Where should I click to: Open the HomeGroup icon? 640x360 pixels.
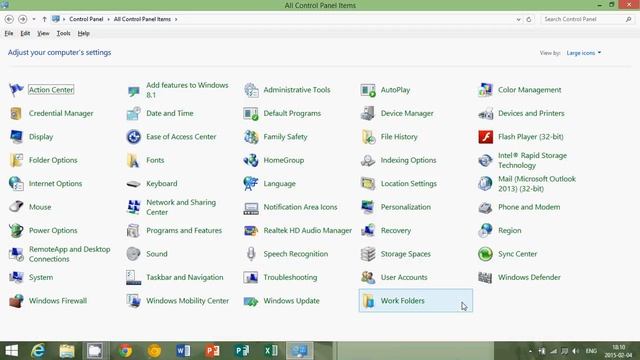coord(251,160)
